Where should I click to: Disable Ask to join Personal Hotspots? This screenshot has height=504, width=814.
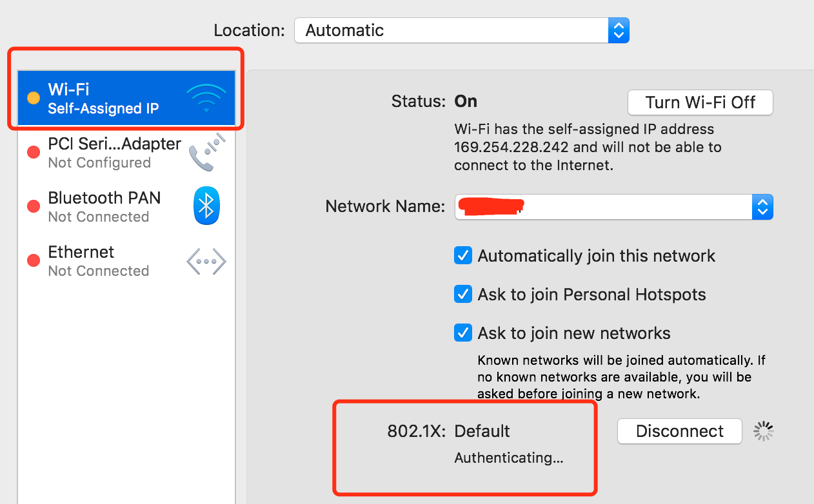(462, 294)
